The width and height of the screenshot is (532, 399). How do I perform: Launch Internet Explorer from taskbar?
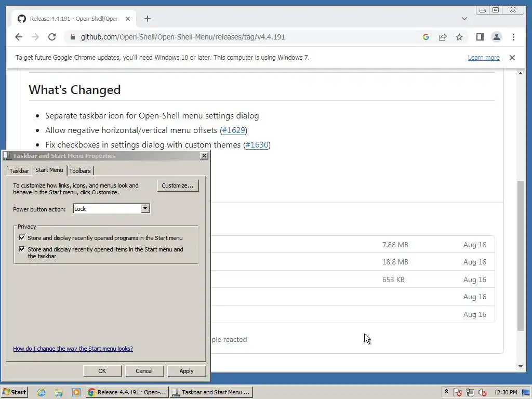point(42,393)
